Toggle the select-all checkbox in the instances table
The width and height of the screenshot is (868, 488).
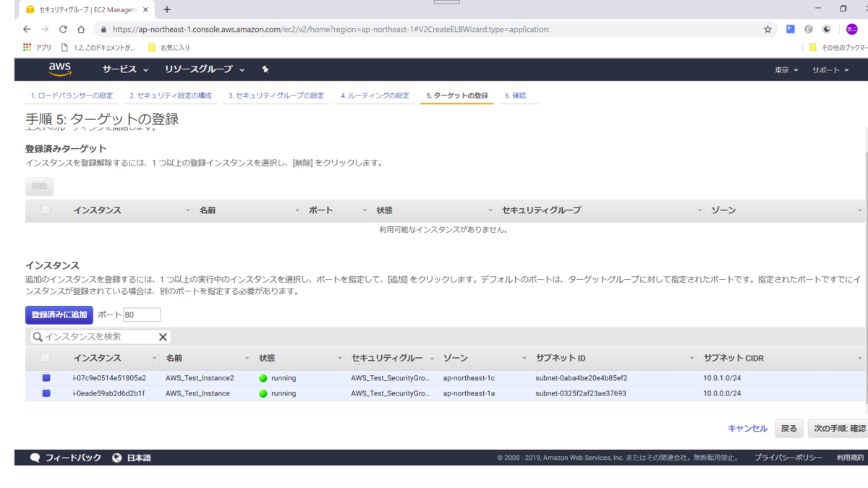(x=46, y=357)
